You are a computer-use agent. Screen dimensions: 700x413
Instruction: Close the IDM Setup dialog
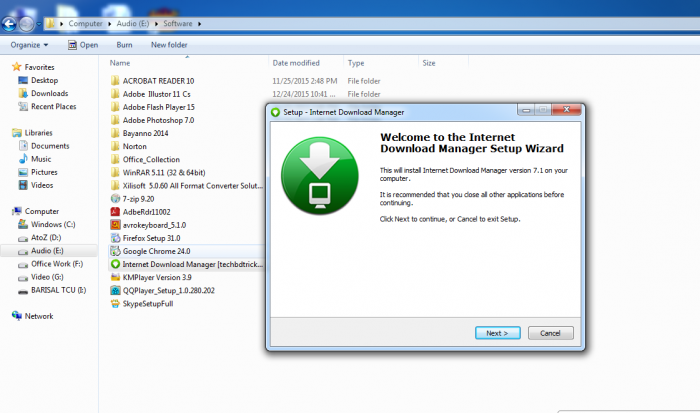(x=566, y=110)
